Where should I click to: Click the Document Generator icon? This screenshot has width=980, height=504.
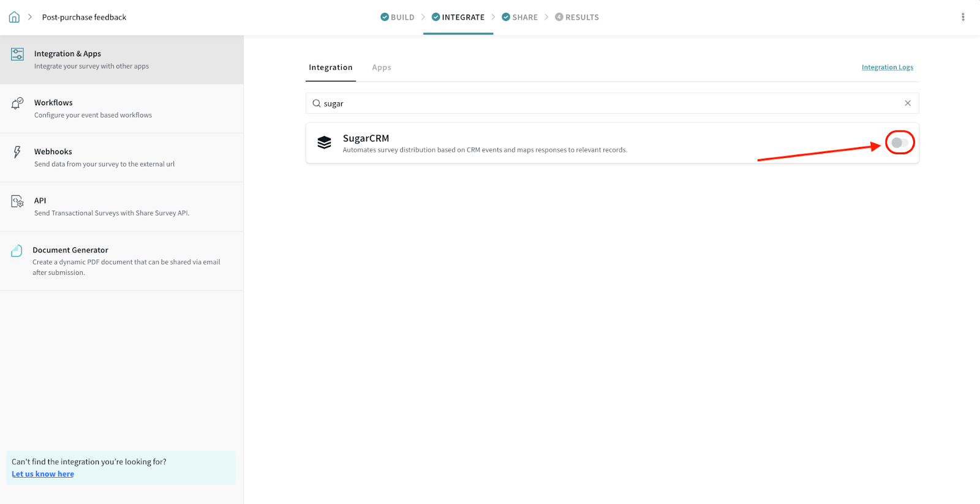(x=17, y=250)
